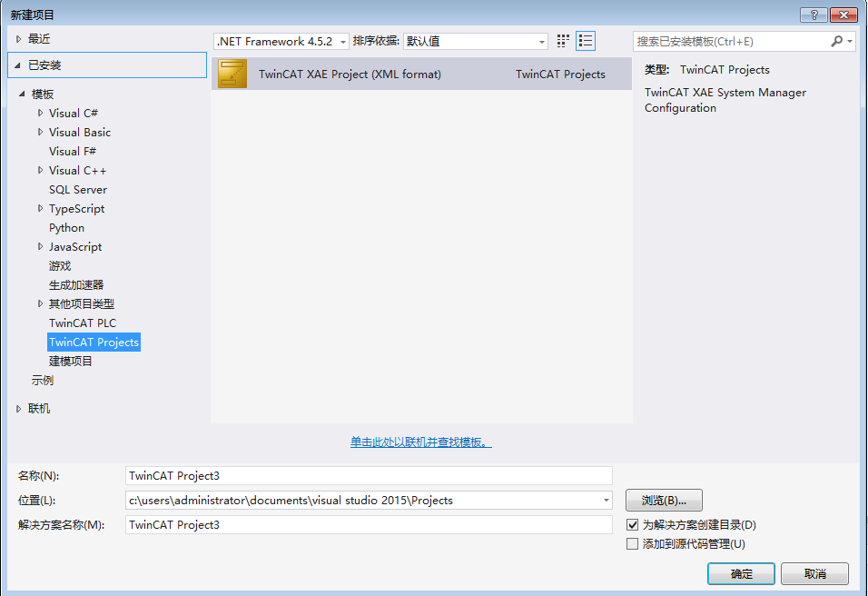The height and width of the screenshot is (596, 868).
Task: Enable add to source control checkbox
Action: click(632, 544)
